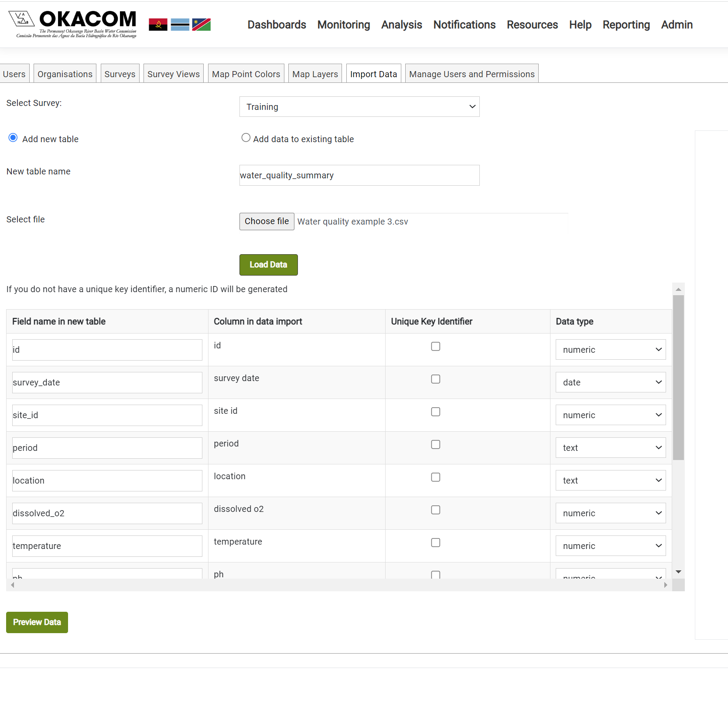The width and height of the screenshot is (728, 709).
Task: Open the Analysis menu
Action: [401, 25]
